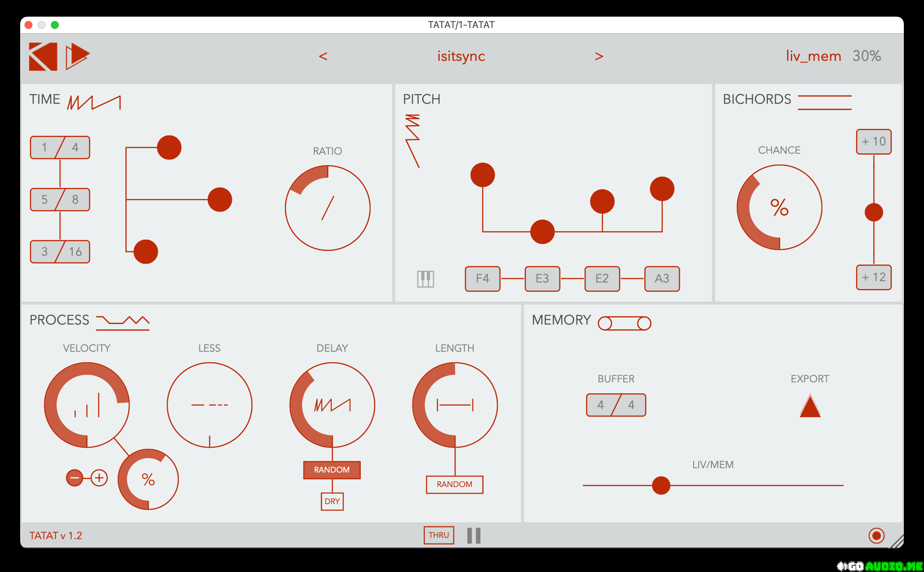Click the PROCESS section title

click(x=59, y=320)
